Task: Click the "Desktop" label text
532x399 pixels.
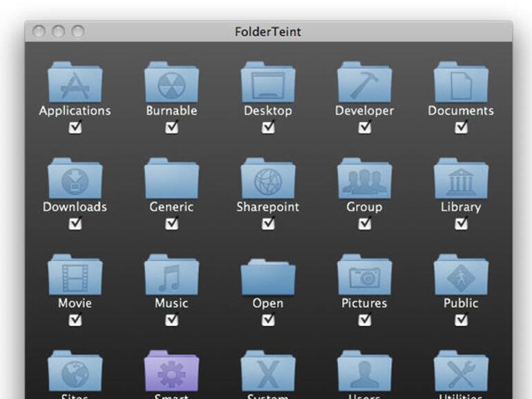Action: point(268,111)
